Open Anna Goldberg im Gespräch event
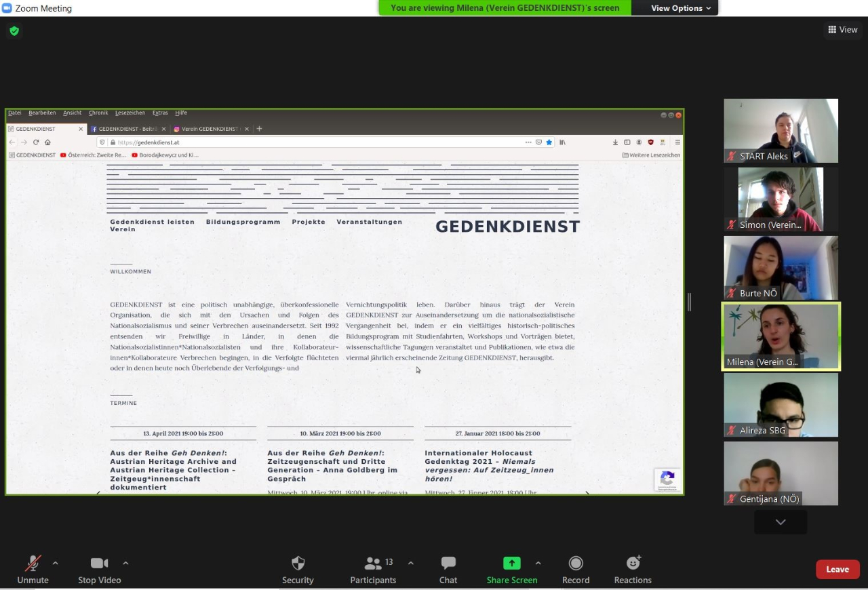Image resolution: width=868 pixels, height=590 pixels. coord(332,466)
